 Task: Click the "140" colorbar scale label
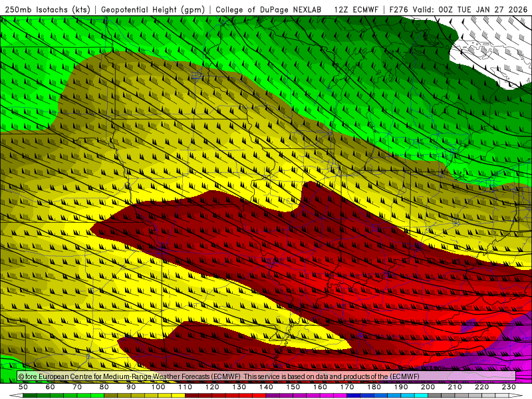coord(266,387)
